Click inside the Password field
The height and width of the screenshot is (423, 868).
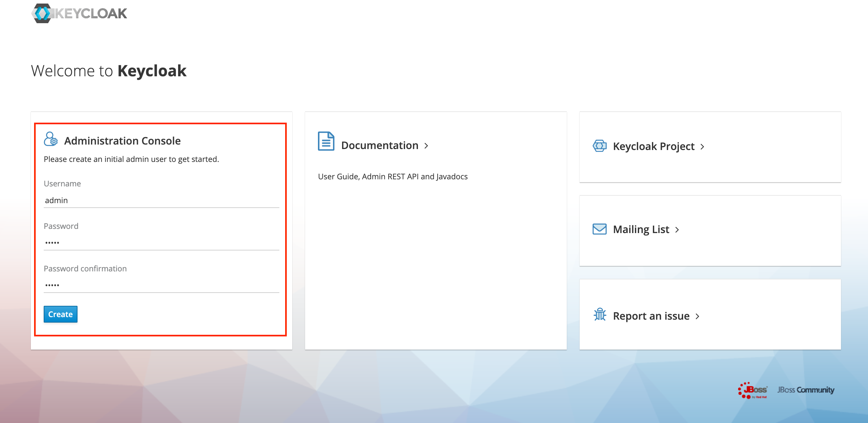point(161,242)
